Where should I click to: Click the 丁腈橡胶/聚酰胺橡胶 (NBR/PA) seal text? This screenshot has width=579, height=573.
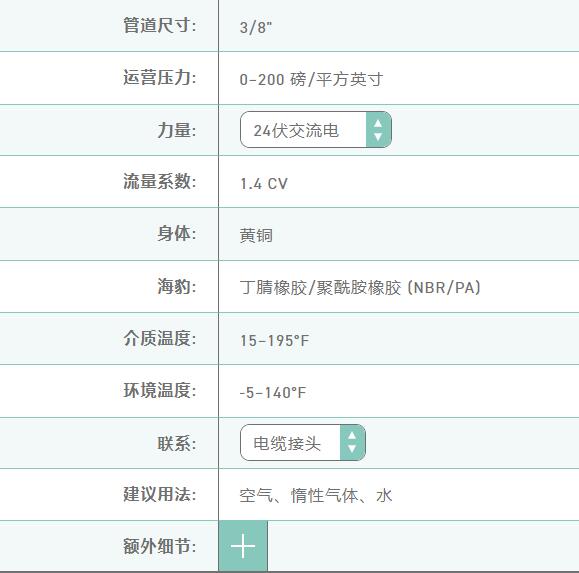pyautogui.click(x=360, y=287)
